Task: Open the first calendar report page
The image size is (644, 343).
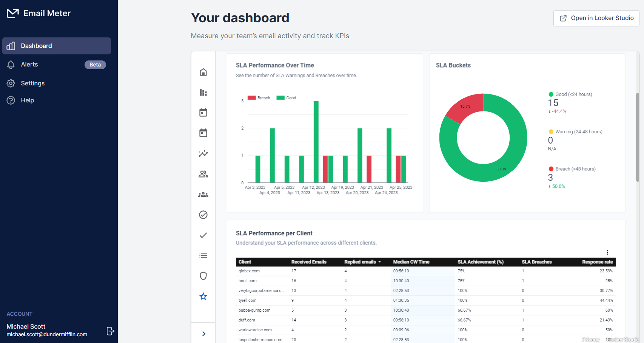Action: click(x=203, y=112)
